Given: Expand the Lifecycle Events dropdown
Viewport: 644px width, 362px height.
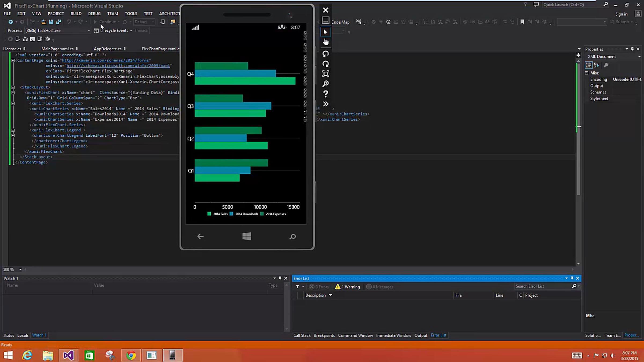Looking at the screenshot, I should (131, 31).
